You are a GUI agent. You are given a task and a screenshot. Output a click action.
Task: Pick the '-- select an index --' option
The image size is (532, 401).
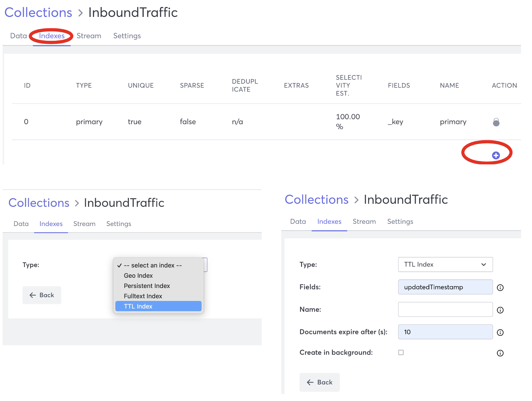[158, 265]
